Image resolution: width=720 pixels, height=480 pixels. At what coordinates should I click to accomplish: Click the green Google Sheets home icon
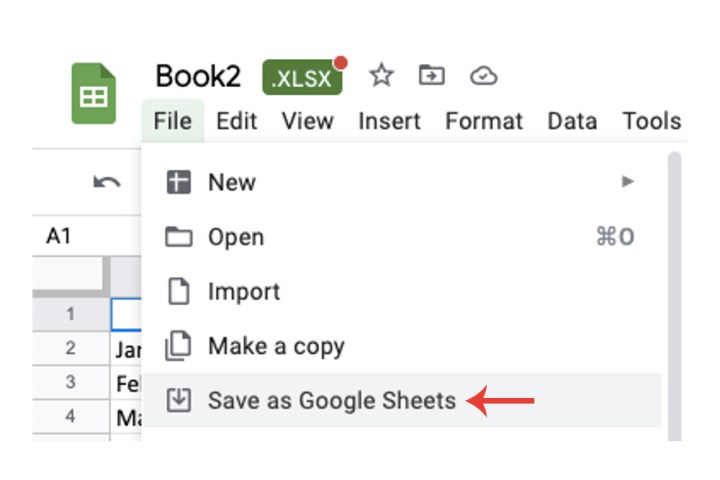94,94
